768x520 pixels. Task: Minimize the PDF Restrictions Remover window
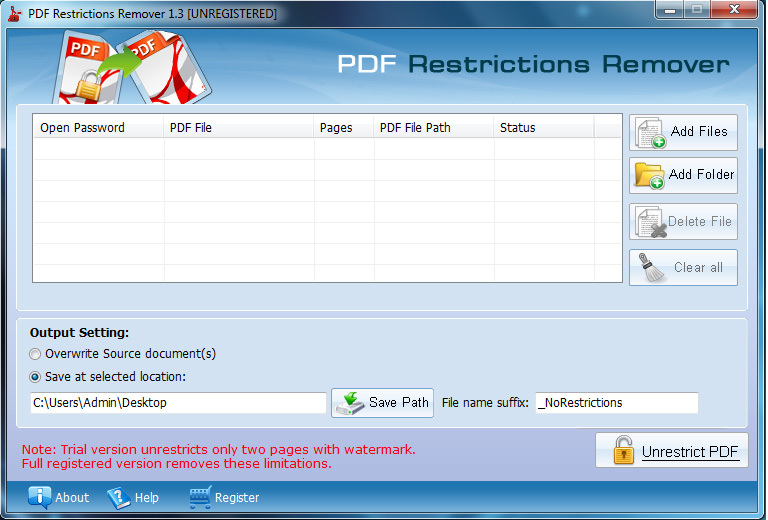click(x=670, y=9)
